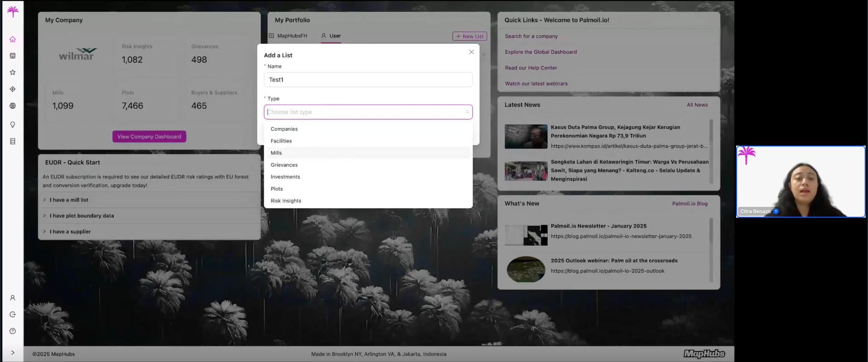Open the Palmoil.io Blog link
This screenshot has height=362, width=868.
690,204
